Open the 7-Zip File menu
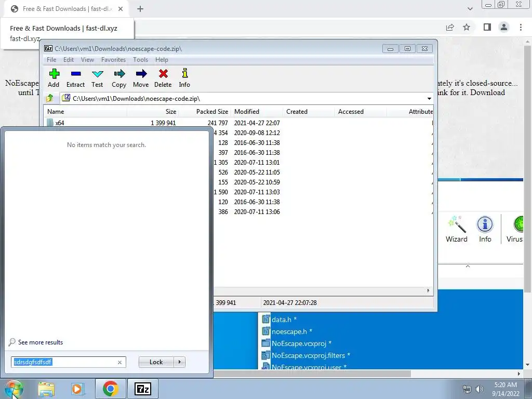 pyautogui.click(x=51, y=60)
